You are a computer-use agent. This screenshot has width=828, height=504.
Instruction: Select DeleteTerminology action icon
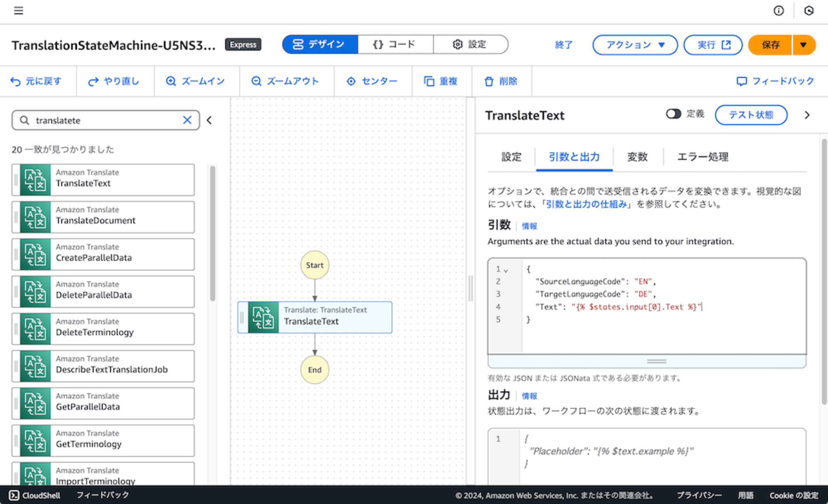(35, 329)
